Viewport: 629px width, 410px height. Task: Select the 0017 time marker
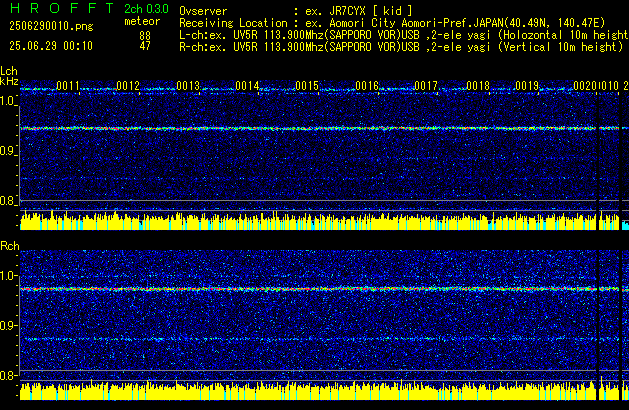[426, 86]
